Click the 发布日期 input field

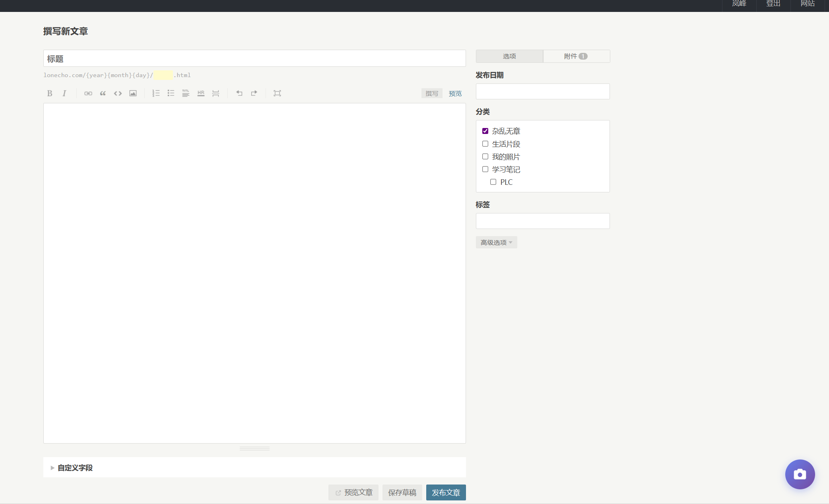[542, 91]
